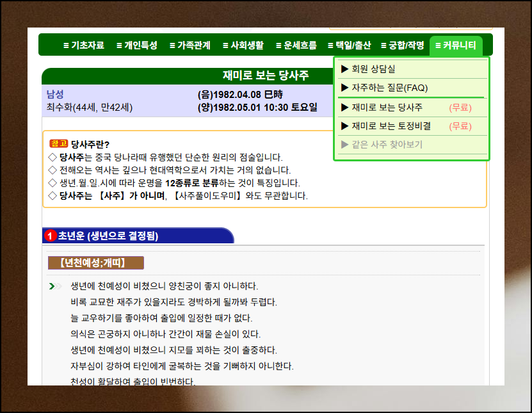Image resolution: width=532 pixels, height=413 pixels.
Task: Click the line about 12종류로 분류
Action: [x=180, y=183]
